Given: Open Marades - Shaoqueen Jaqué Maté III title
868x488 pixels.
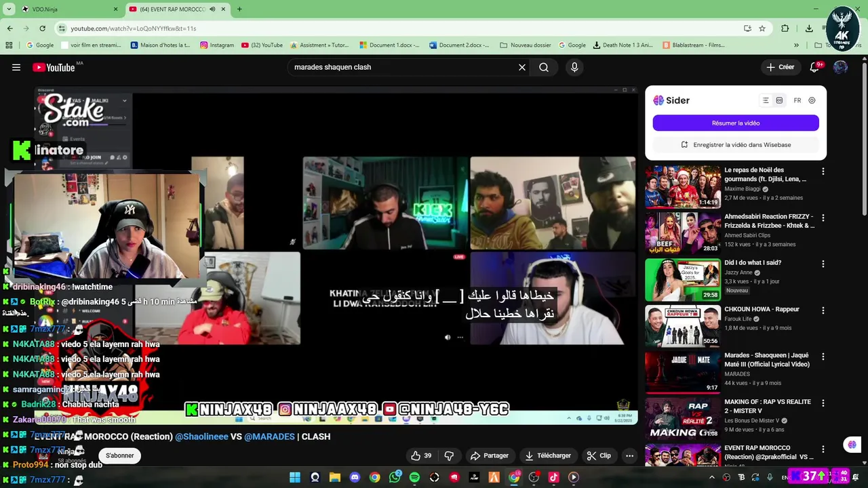Looking at the screenshot, I should pos(766,360).
